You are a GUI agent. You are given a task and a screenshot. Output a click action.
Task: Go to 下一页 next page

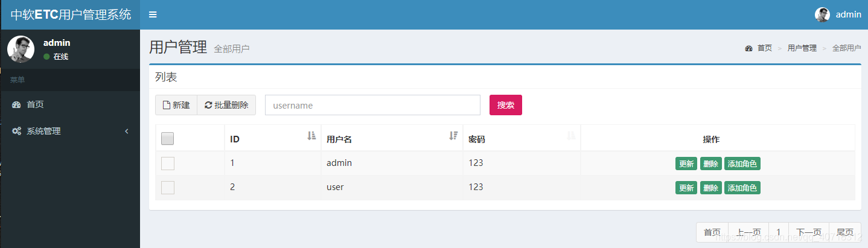click(809, 232)
